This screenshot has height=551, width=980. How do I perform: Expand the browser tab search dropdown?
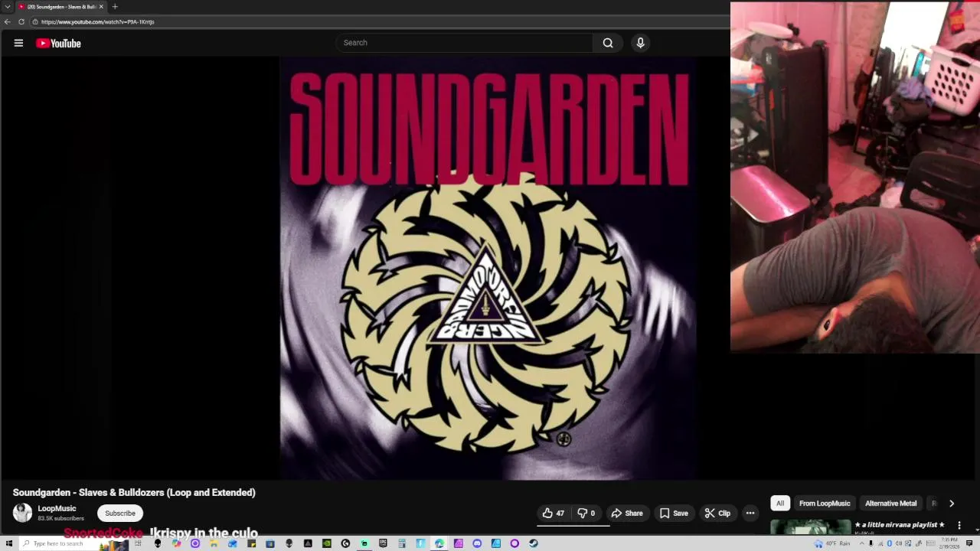[x=8, y=7]
